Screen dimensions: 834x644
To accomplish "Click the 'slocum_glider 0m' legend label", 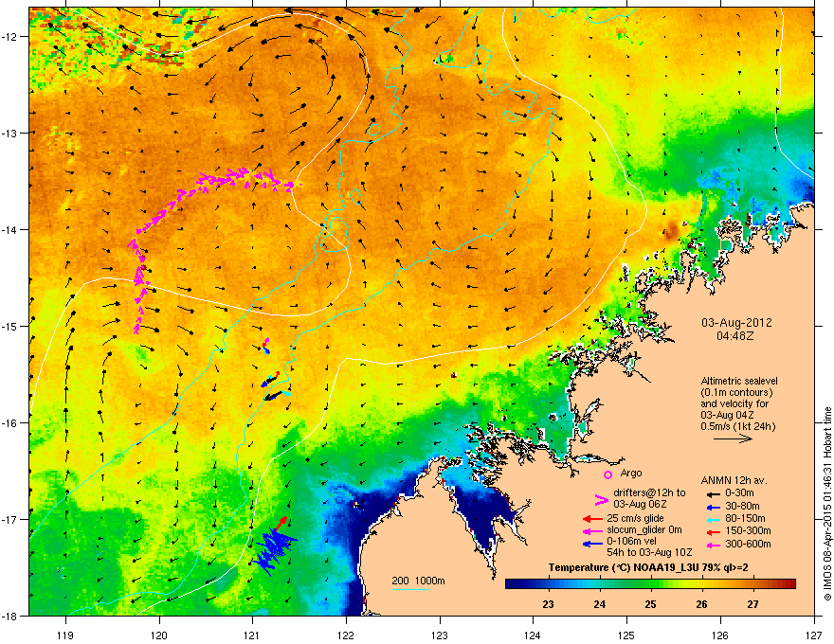I will (x=644, y=530).
